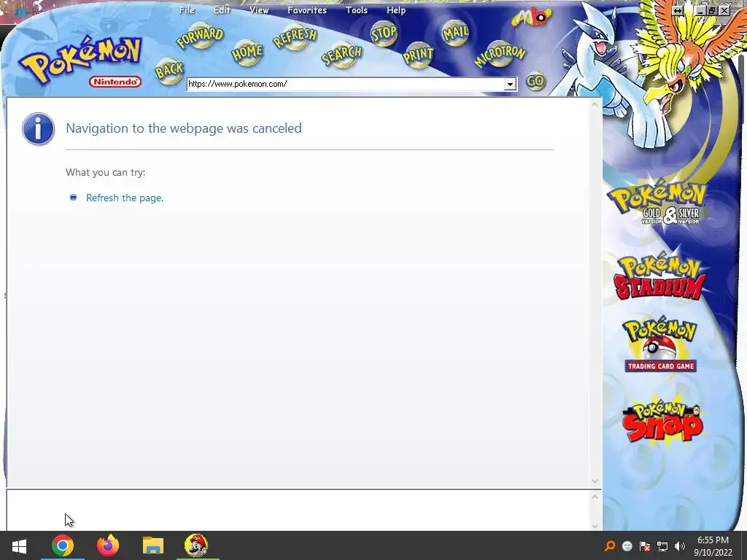Open the View menu
The image size is (747, 560).
(259, 10)
